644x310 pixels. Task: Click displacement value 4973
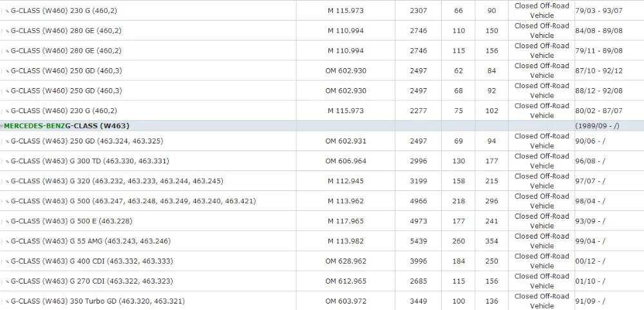pos(419,221)
